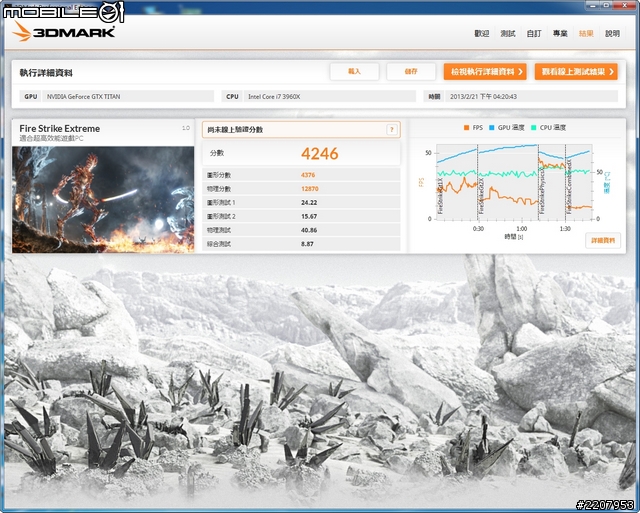Click the GPU field NVIDIA GeForce GTX TITAN
This screenshot has width=640, height=513.
coord(128,97)
